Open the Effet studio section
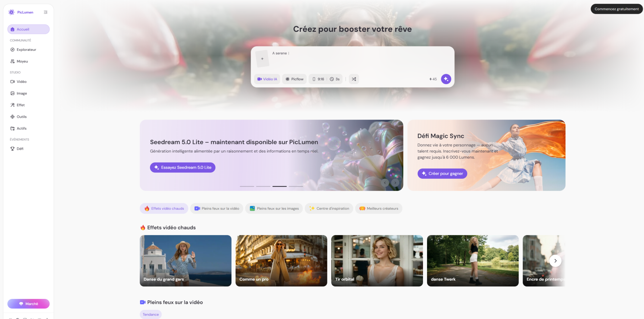The image size is (644, 319). click(20, 105)
